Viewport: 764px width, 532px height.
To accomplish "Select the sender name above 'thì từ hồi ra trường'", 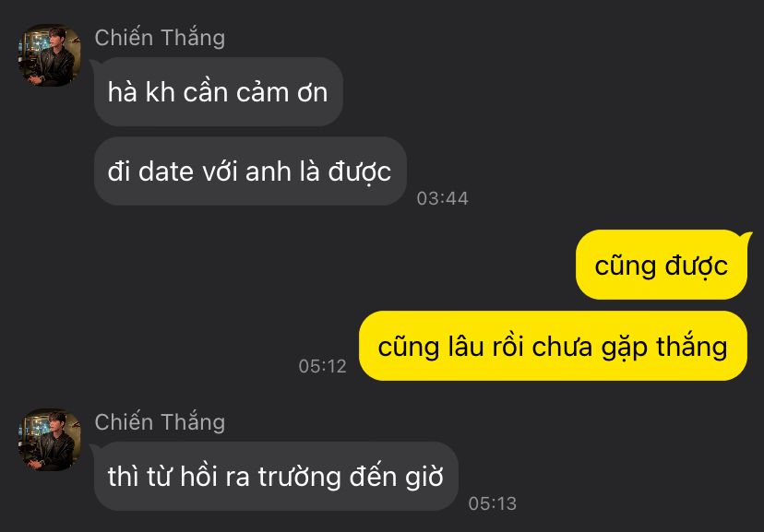I will [x=160, y=422].
